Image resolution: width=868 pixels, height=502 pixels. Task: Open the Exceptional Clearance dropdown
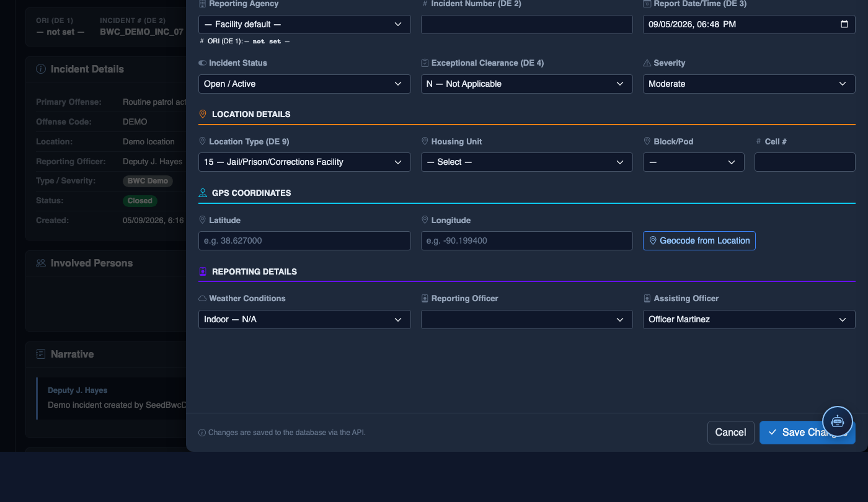(527, 84)
